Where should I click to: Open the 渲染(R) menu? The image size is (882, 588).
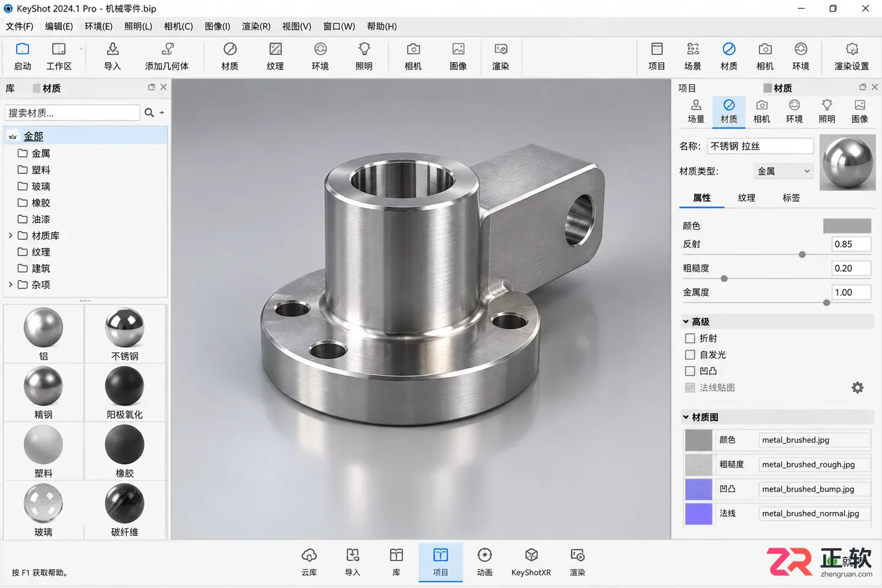point(256,26)
